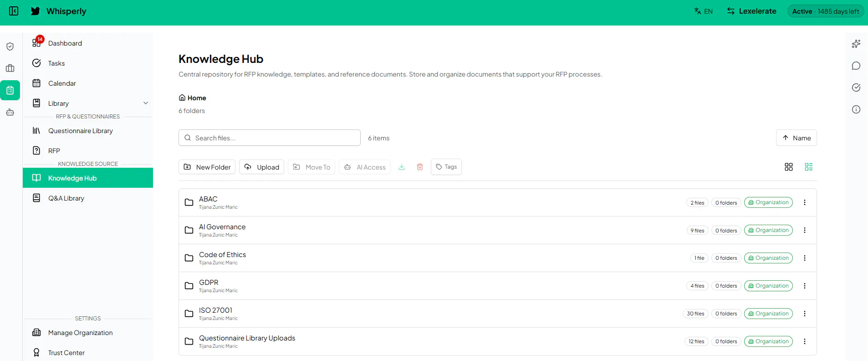Open the Tags button

(x=446, y=167)
